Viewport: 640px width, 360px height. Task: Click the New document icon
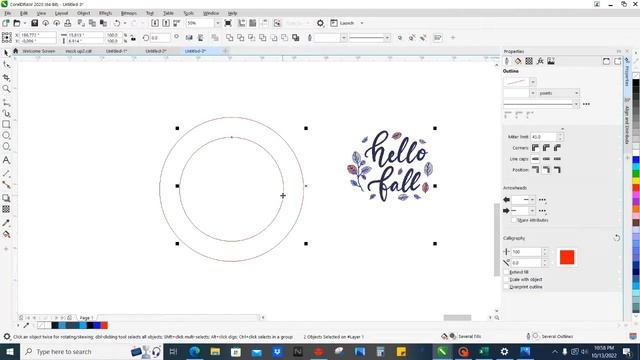coord(6,23)
